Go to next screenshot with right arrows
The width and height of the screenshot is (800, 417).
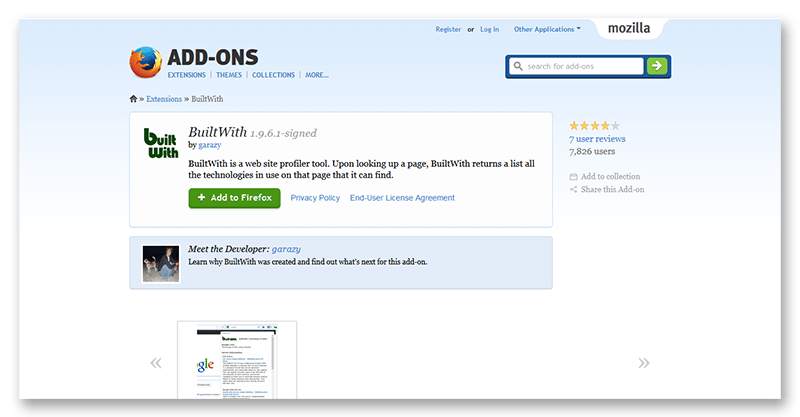pos(644,363)
